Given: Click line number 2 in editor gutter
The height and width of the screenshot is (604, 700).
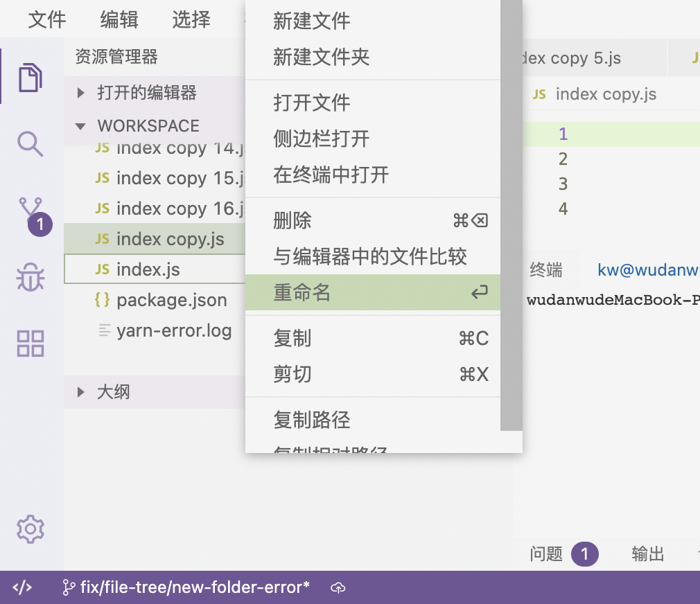Looking at the screenshot, I should coord(563,159).
